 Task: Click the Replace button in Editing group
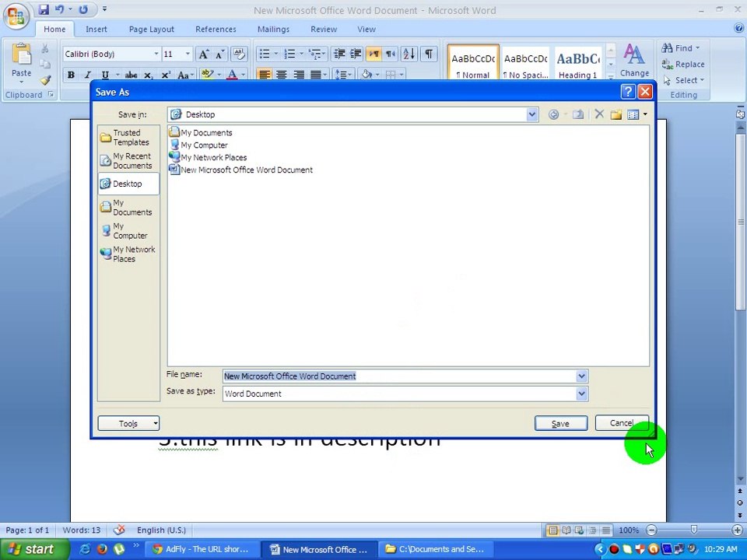coord(683,65)
